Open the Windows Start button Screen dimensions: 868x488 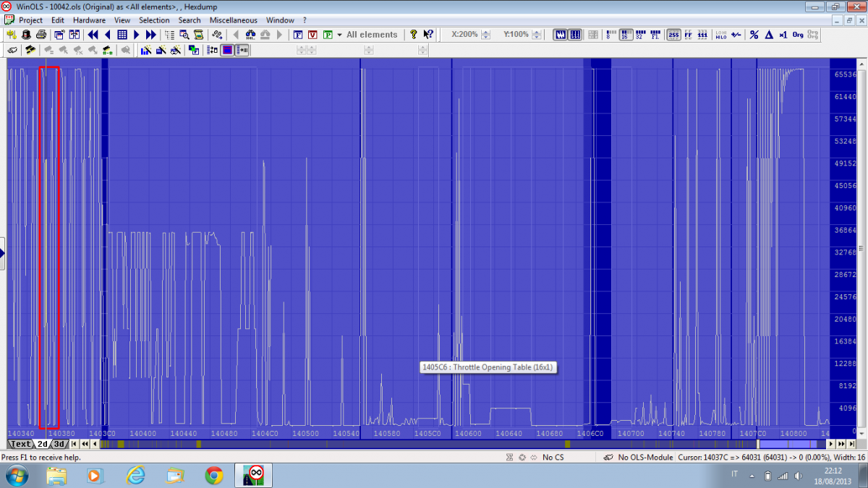coord(16,475)
